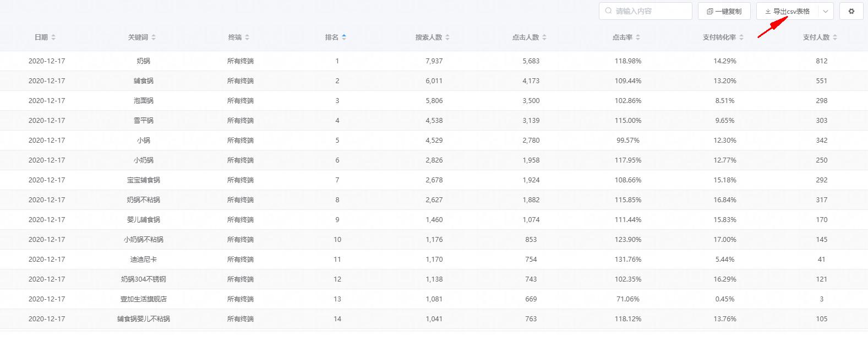Sort by 点击人数 sort icon
868x340 pixels.
click(544, 37)
